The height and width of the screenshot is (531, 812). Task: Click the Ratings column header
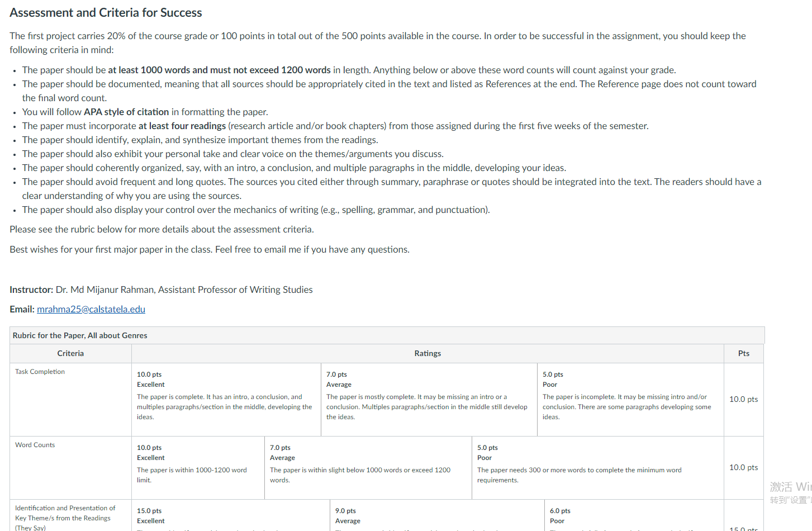click(x=428, y=353)
